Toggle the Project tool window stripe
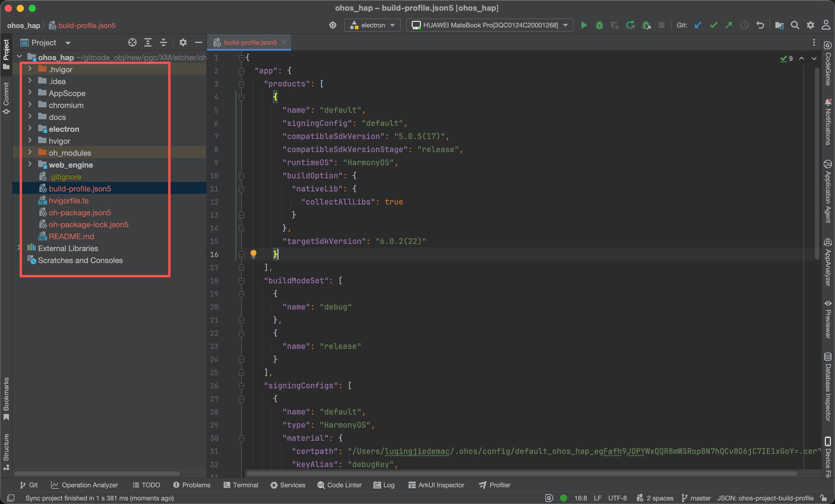This screenshot has width=835, height=504. pos(6,54)
